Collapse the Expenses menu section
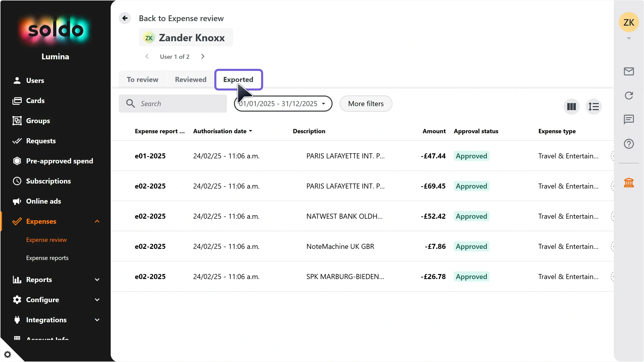This screenshot has width=644, height=362. coord(97,221)
